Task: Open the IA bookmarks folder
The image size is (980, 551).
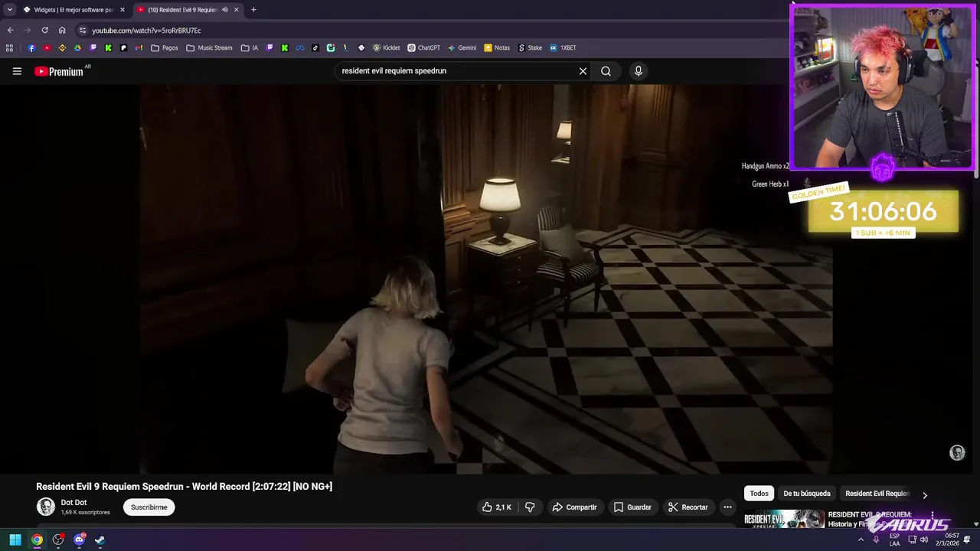Action: [250, 47]
